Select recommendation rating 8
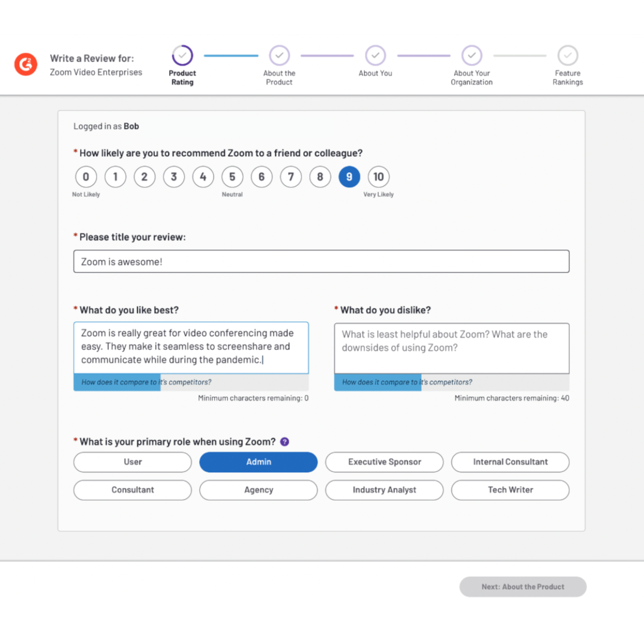The width and height of the screenshot is (644, 644). coord(320,177)
